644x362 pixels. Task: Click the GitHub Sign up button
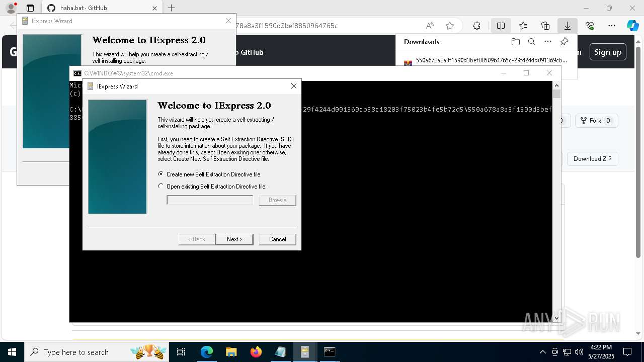coord(608,52)
